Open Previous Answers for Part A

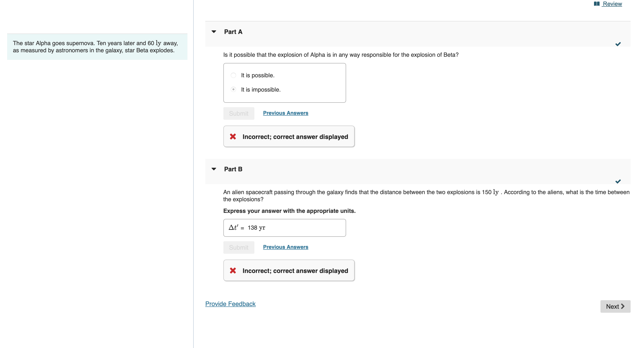(x=285, y=113)
